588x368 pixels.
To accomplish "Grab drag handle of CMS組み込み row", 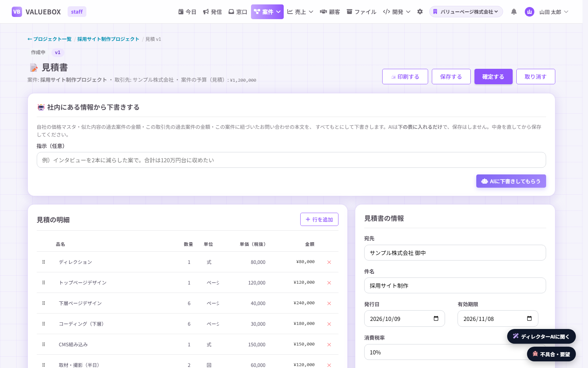I will (x=44, y=344).
